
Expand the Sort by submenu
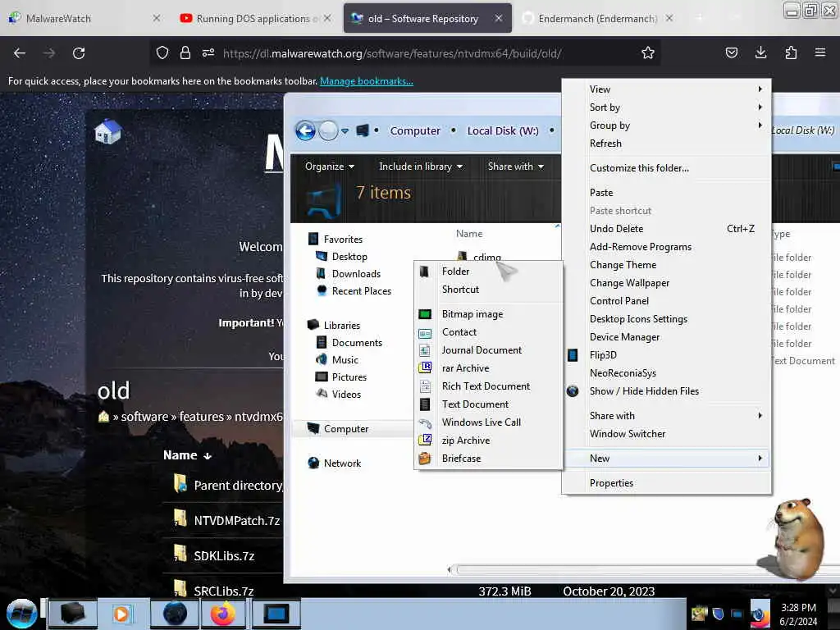coord(666,107)
